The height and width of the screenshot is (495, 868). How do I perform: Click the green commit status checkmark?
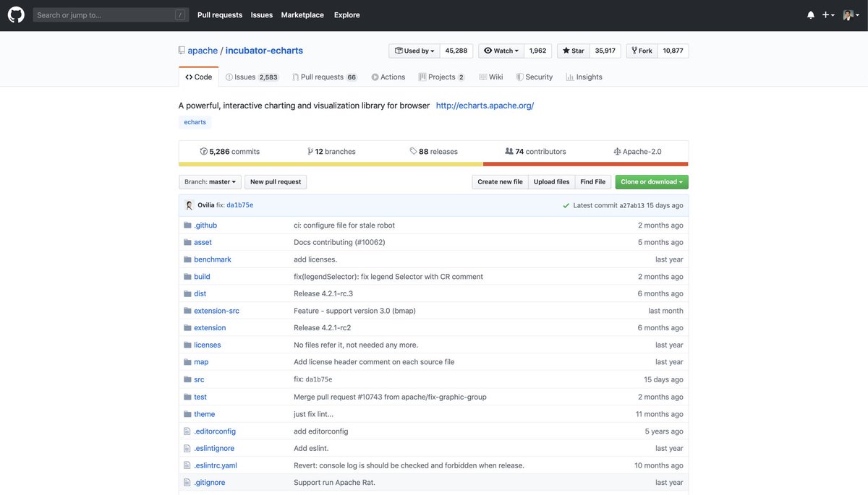[566, 205]
